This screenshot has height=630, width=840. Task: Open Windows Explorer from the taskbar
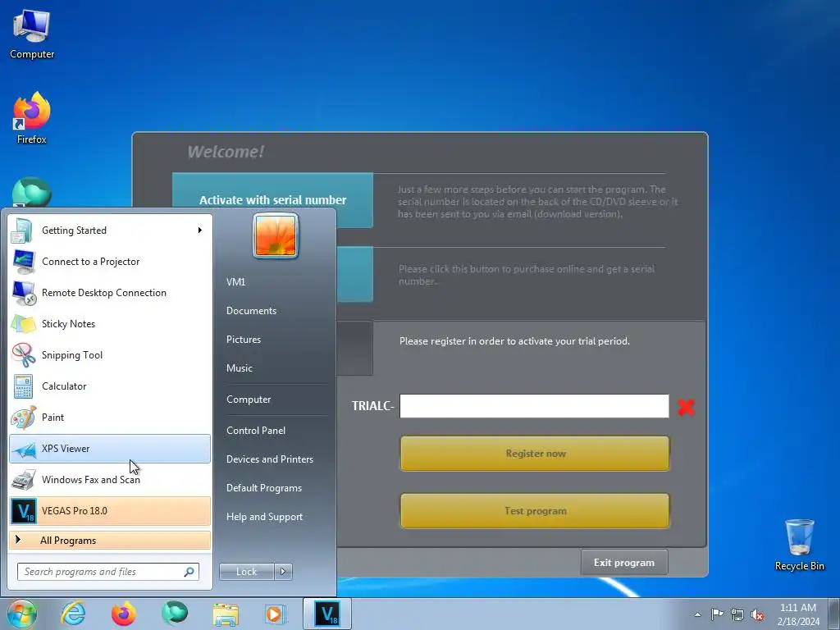(226, 614)
